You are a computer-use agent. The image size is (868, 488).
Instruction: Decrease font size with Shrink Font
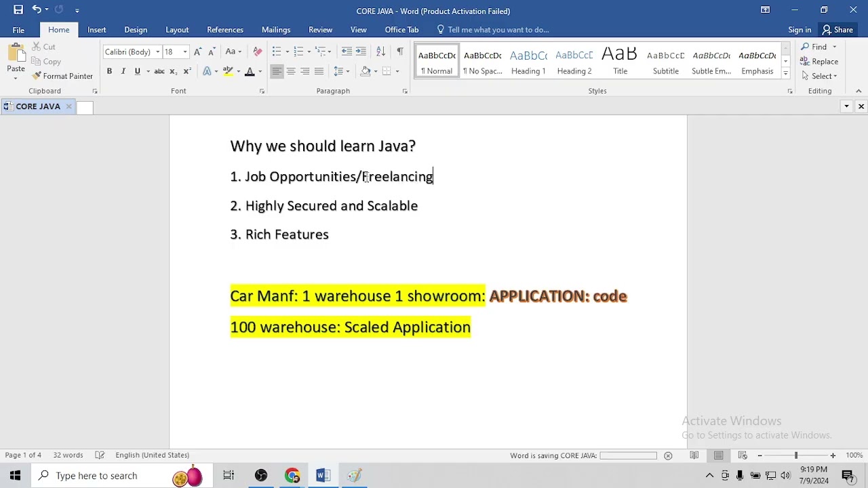pyautogui.click(x=212, y=52)
